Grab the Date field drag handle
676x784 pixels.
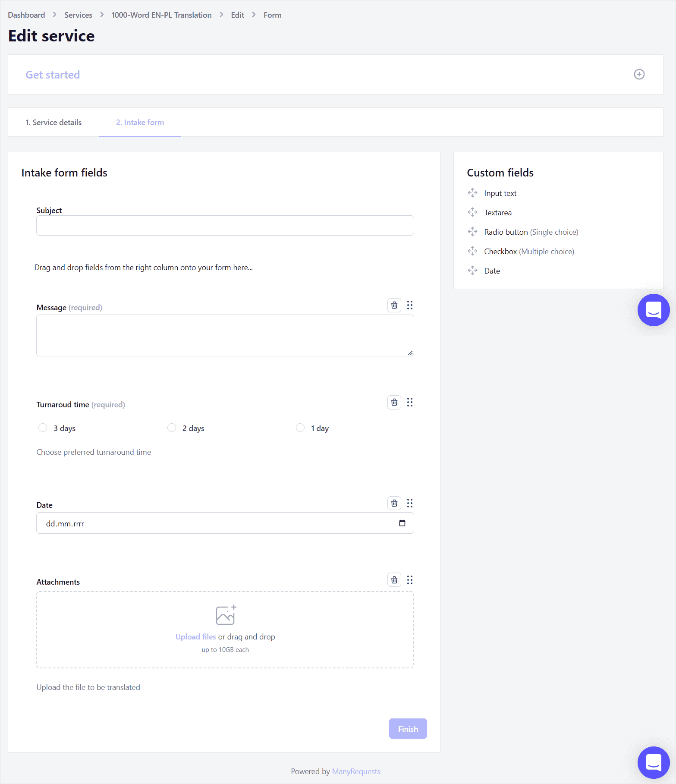point(410,503)
